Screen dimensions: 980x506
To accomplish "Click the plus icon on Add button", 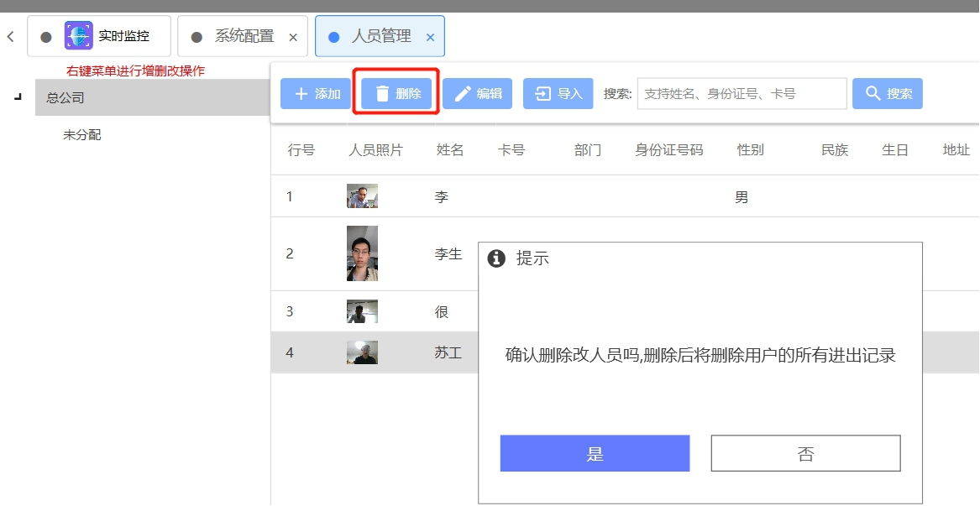I will pos(301,94).
